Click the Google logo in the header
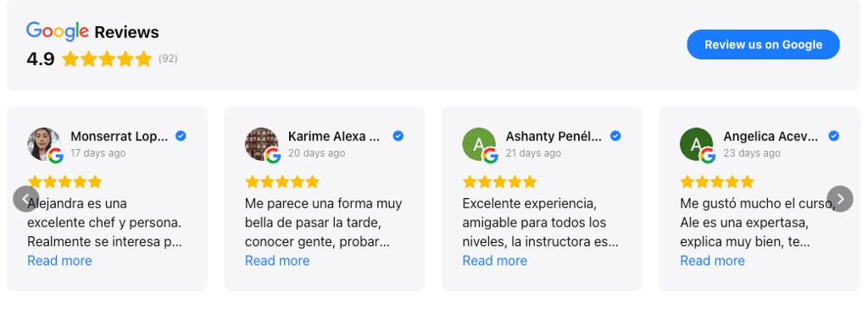This screenshot has height=309, width=868. tap(57, 31)
